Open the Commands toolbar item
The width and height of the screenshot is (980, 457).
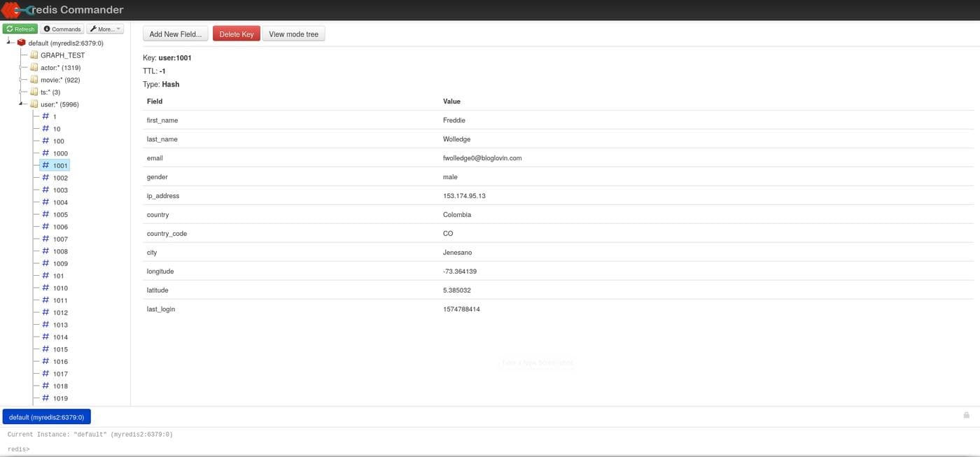click(x=62, y=29)
